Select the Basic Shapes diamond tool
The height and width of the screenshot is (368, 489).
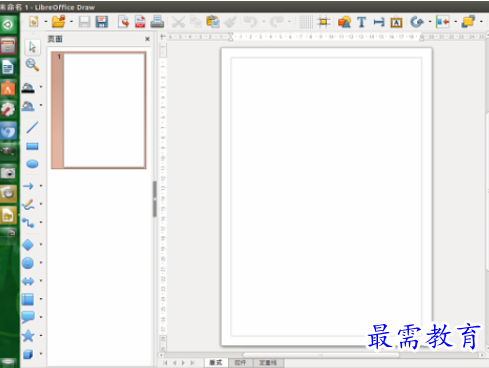[28, 245]
